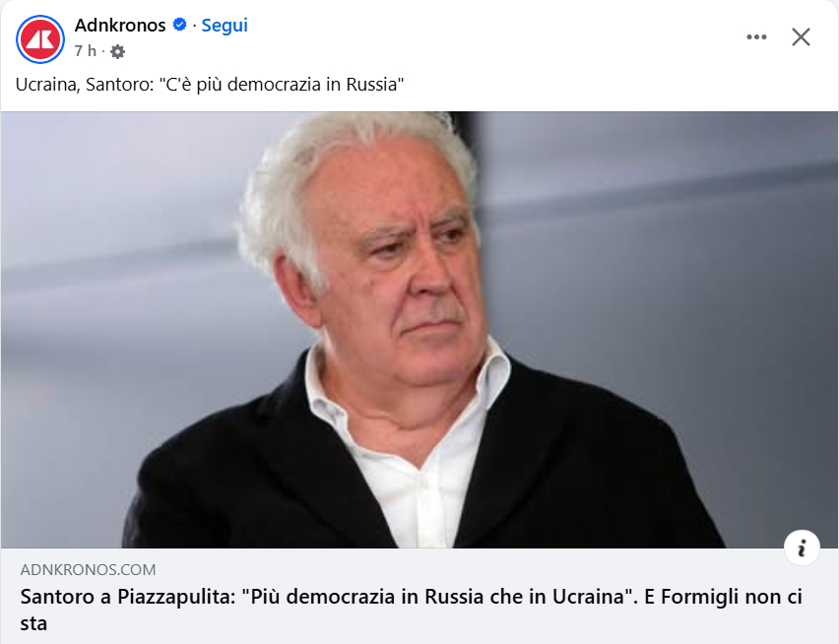
Task: Click the '7 h' post timestamp
Action: 85,51
